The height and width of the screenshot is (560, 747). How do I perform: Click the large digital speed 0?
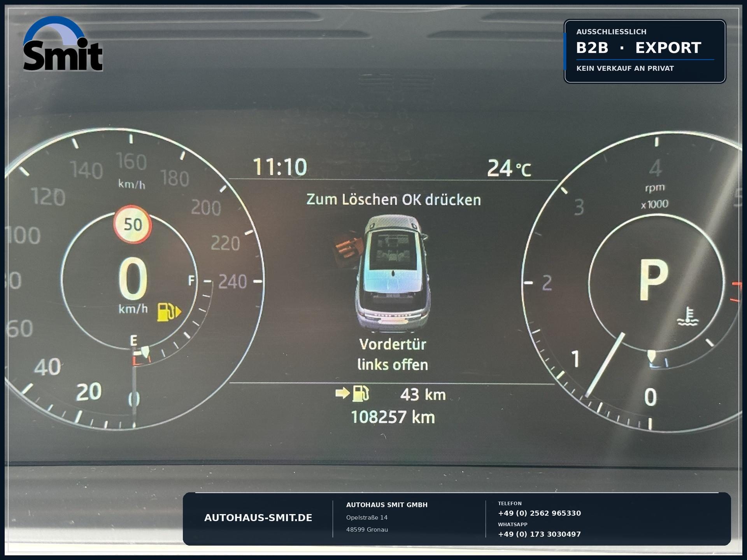pos(133,278)
